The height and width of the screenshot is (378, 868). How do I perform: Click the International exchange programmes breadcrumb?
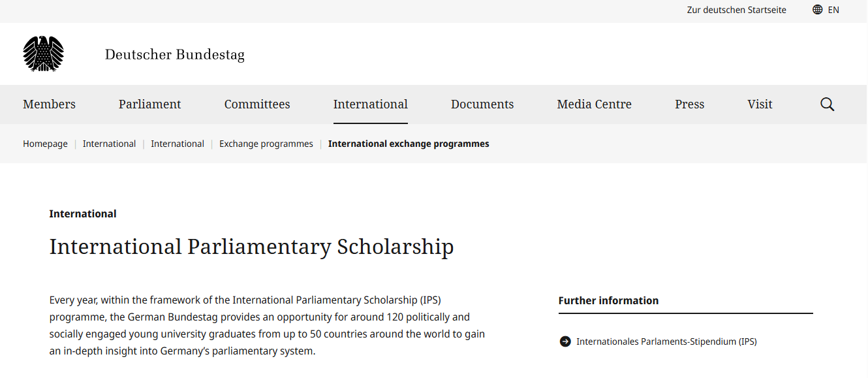click(409, 144)
